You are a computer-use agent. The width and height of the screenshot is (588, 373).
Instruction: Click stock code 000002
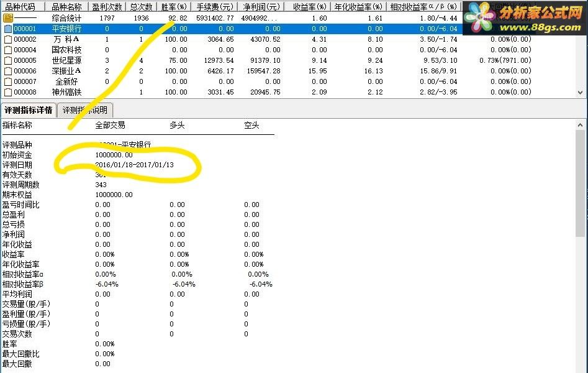[25, 39]
